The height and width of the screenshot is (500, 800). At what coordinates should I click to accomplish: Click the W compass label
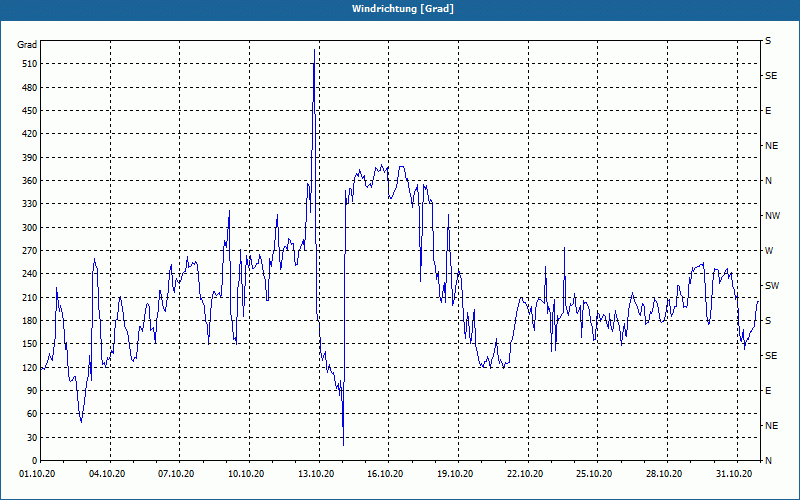pos(769,251)
